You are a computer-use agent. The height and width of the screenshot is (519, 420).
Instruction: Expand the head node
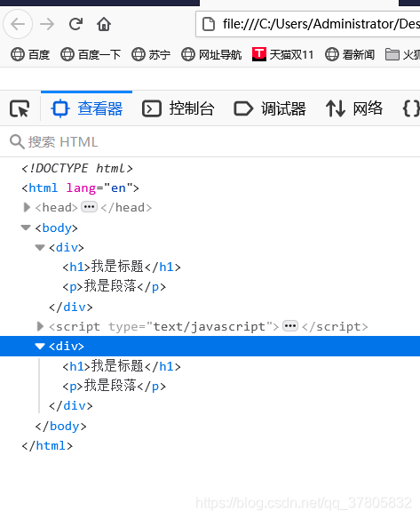(27, 208)
